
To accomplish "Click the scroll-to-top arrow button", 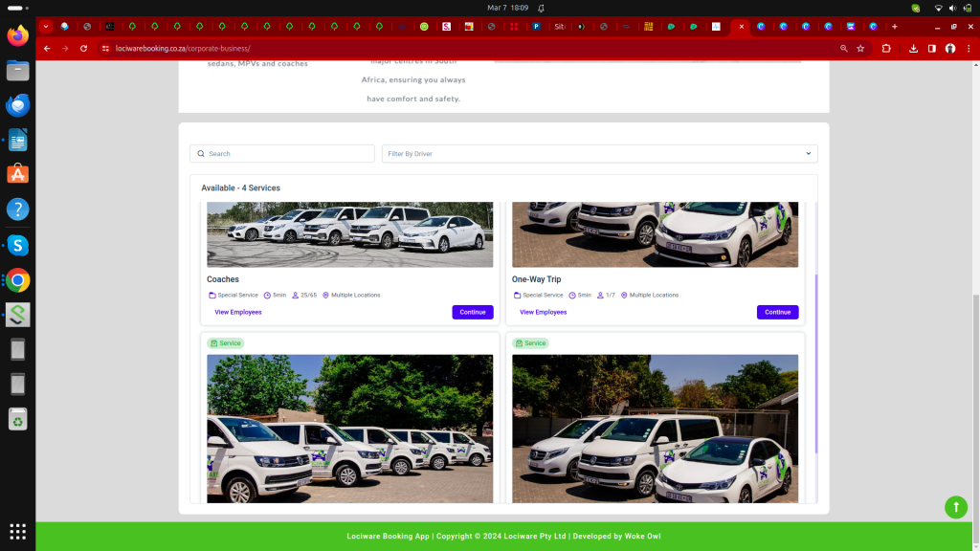I will (x=955, y=507).
